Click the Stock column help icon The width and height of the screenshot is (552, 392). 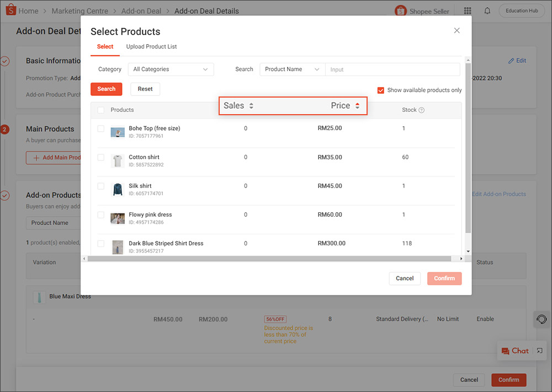(x=422, y=110)
